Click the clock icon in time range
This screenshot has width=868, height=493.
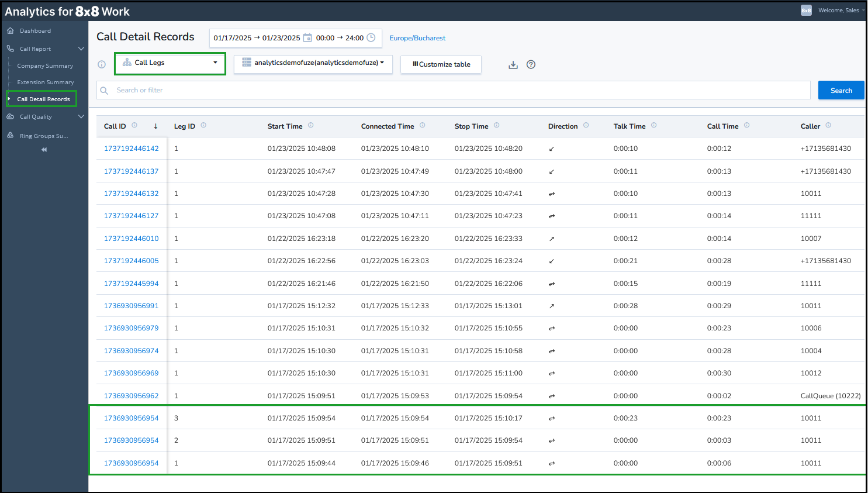pos(371,37)
